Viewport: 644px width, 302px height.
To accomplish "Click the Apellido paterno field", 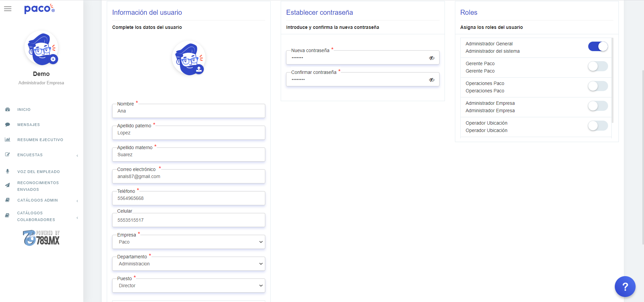I will [x=189, y=133].
